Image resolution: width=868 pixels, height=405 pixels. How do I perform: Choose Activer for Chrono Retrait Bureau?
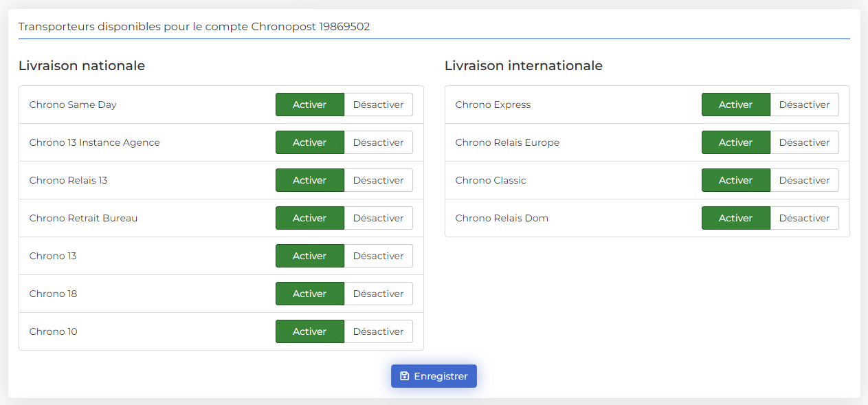pyautogui.click(x=310, y=218)
